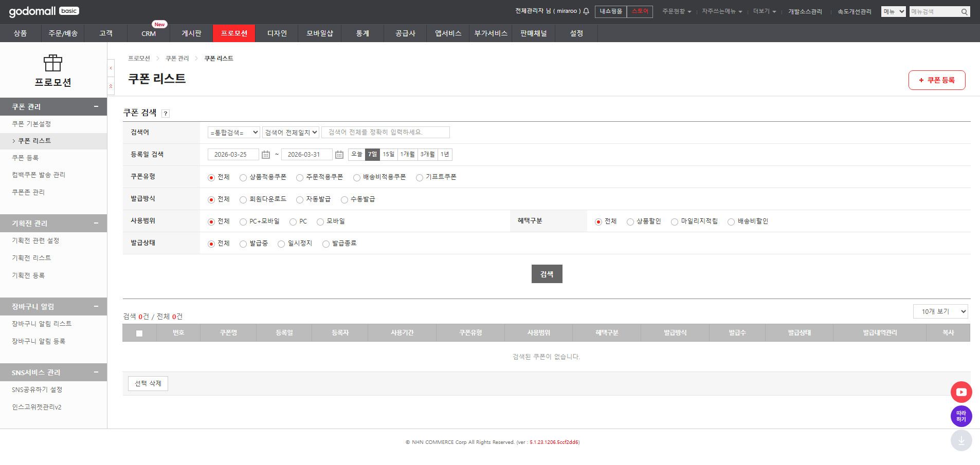Click the purple 따라하기 guide button
This screenshot has width=980, height=465.
tap(961, 416)
